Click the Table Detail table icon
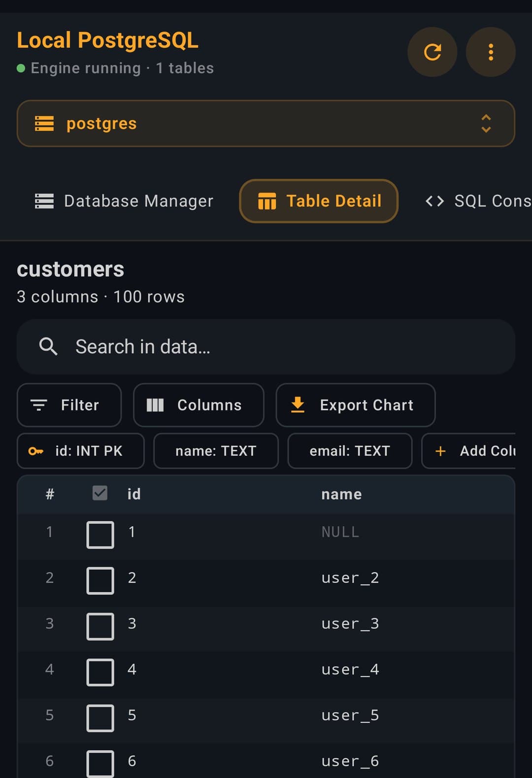Image resolution: width=532 pixels, height=778 pixels. pos(267,201)
